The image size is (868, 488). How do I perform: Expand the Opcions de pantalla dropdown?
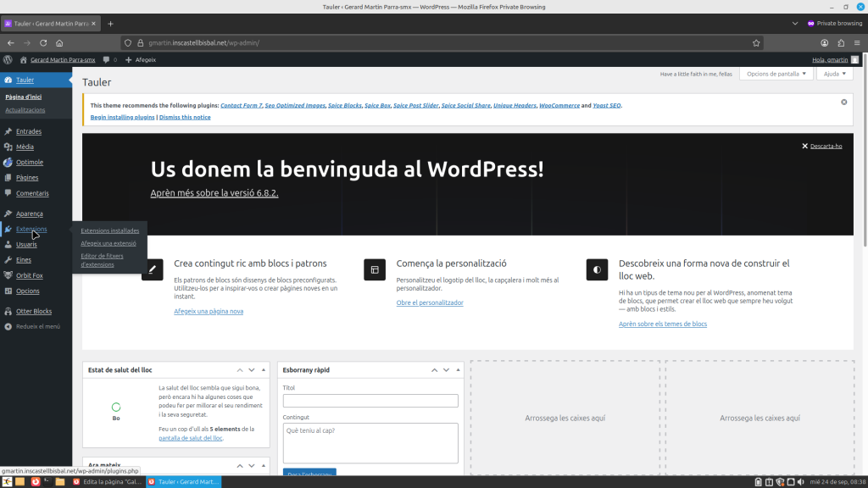(x=776, y=74)
